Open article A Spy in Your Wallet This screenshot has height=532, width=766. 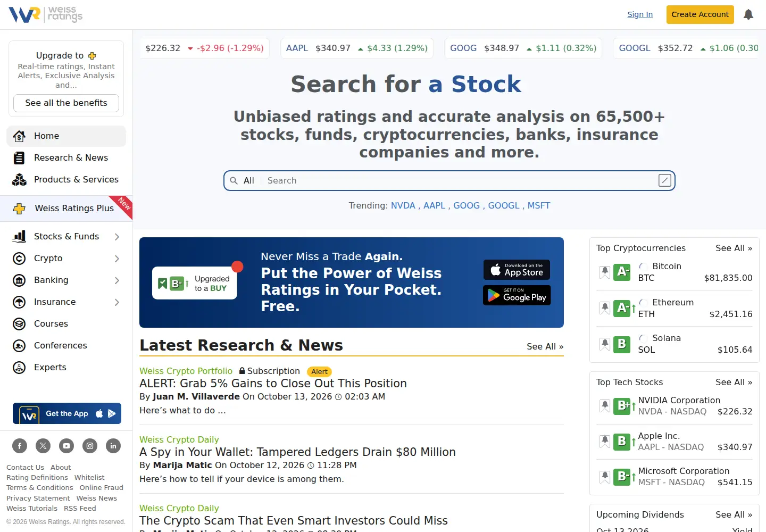pos(297,452)
